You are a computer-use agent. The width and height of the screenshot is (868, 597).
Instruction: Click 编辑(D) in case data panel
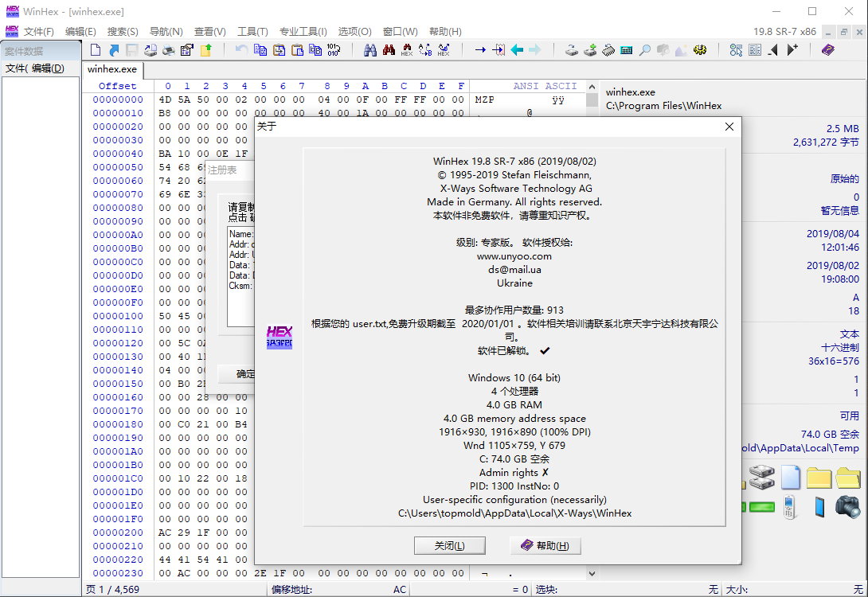coord(48,68)
